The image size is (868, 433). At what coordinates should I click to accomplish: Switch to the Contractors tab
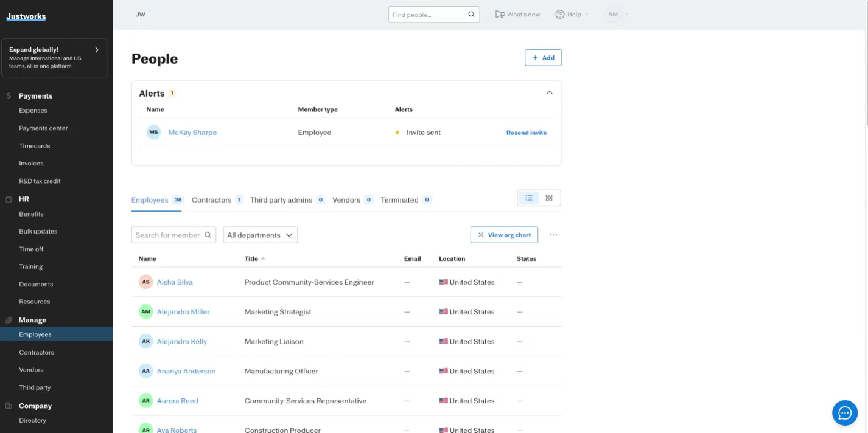211,199
